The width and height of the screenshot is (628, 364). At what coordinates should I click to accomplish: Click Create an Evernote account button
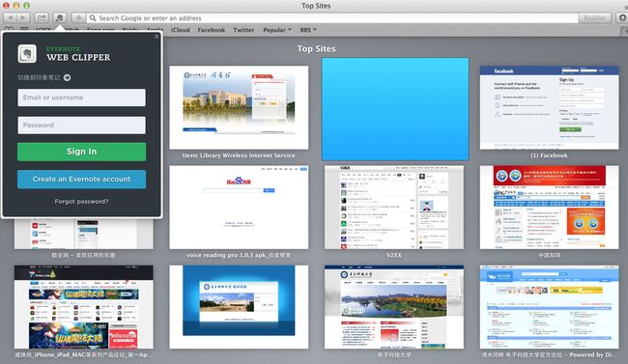click(82, 179)
